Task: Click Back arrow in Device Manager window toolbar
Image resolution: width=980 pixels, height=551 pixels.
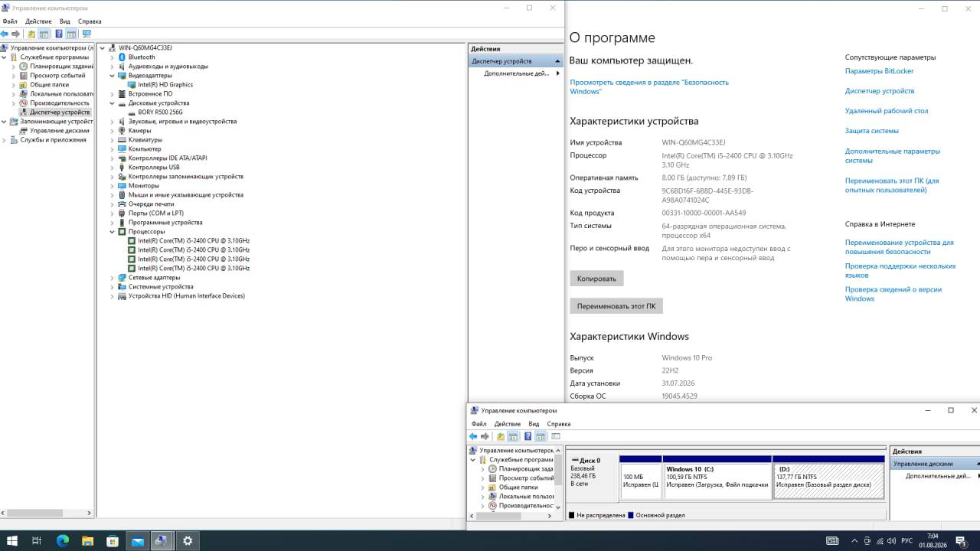Action: pos(5,34)
